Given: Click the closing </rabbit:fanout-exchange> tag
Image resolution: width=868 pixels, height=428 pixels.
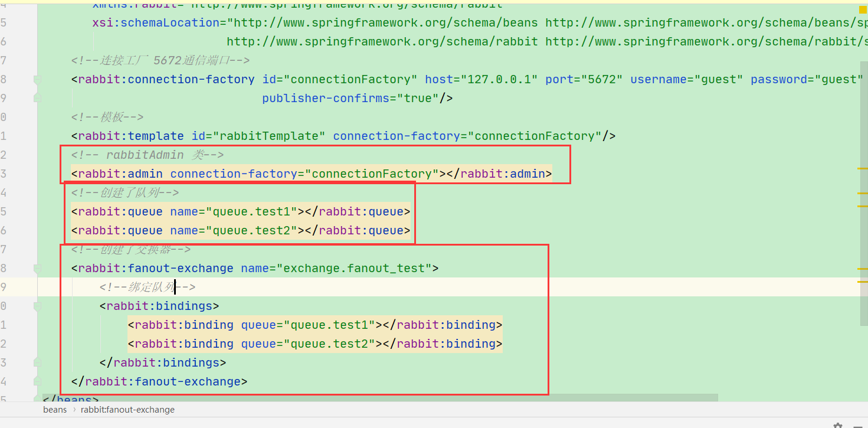Looking at the screenshot, I should pyautogui.click(x=159, y=381).
